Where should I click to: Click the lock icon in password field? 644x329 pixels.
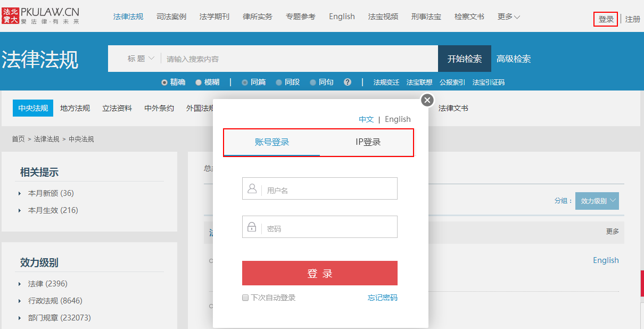252,227
